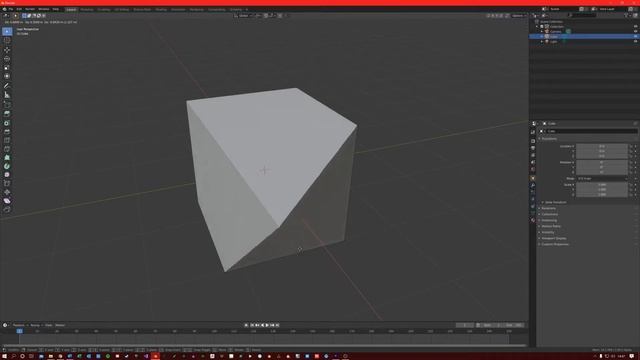Switch to the Shading workspace tab
The image size is (640, 360).
click(161, 9)
